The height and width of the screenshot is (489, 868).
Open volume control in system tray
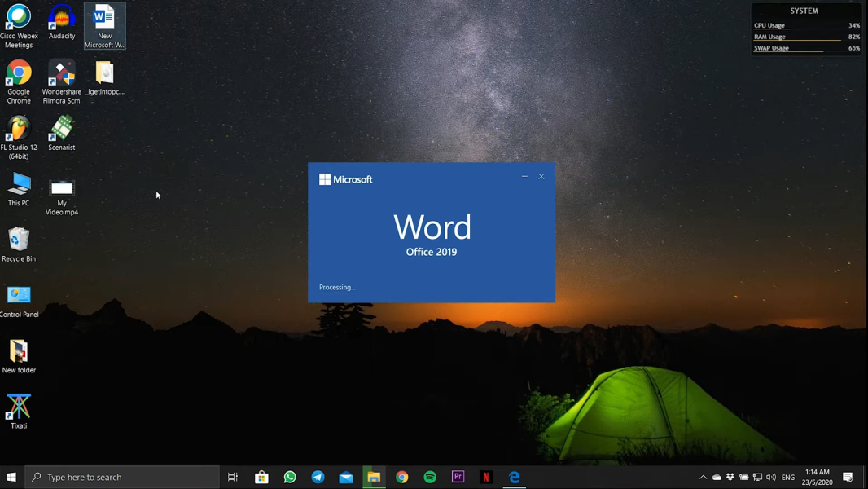[771, 477]
